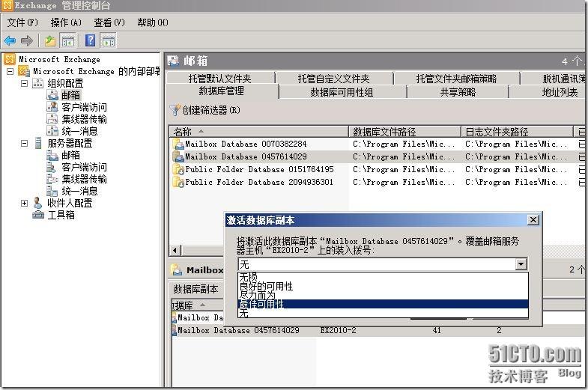Click icon of Public Folder Database 2094936301

pyautogui.click(x=178, y=182)
